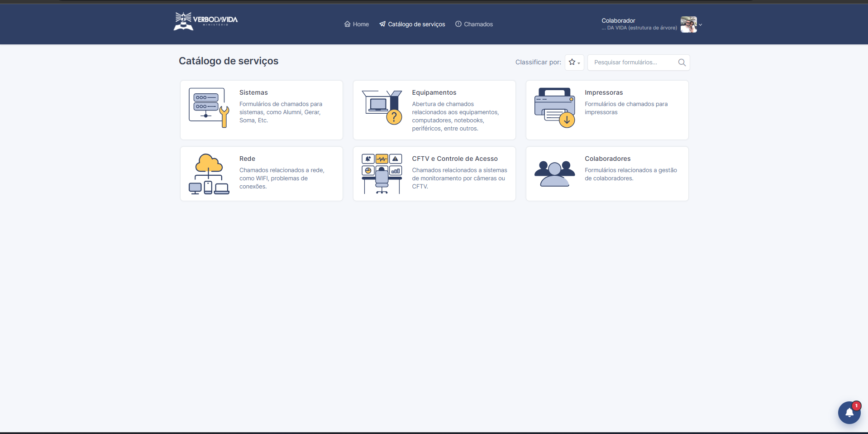Focus the Pesquisar formulários search field

(x=639, y=63)
